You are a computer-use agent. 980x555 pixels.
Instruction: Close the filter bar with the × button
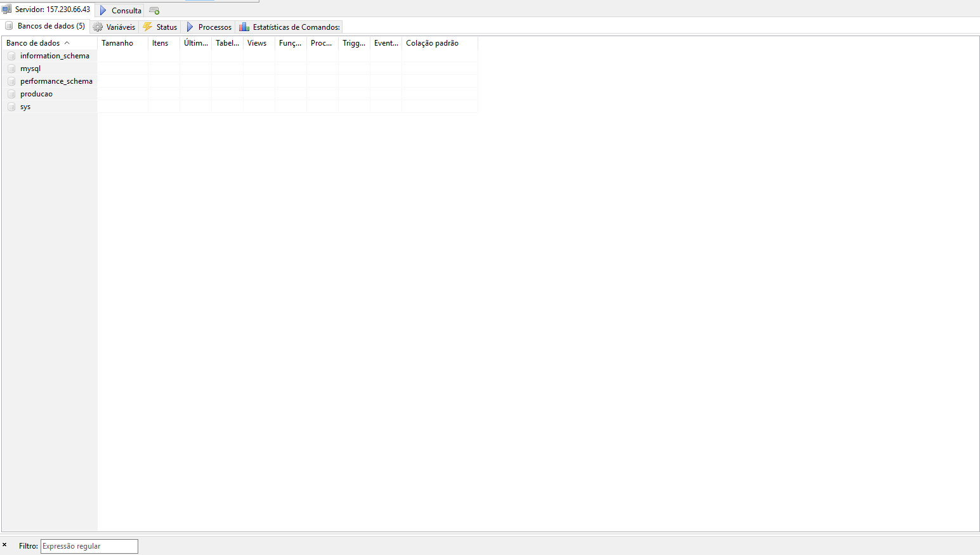5,545
